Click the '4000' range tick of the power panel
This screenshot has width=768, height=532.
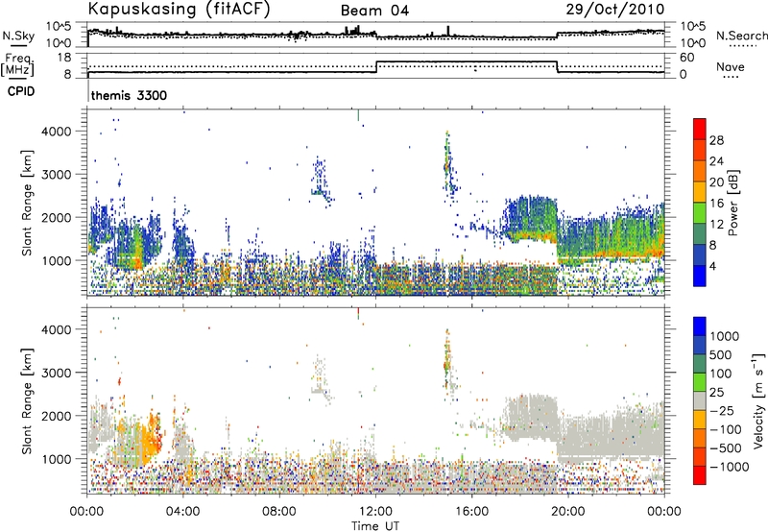coord(57,132)
